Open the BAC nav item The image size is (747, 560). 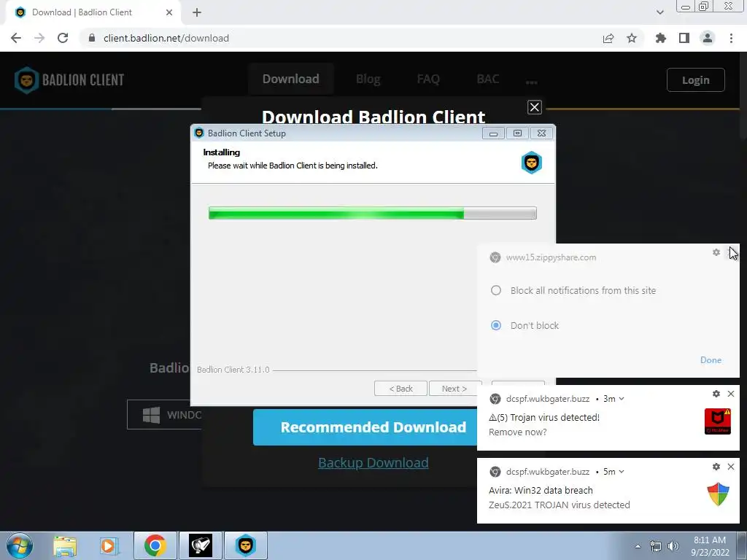point(488,79)
